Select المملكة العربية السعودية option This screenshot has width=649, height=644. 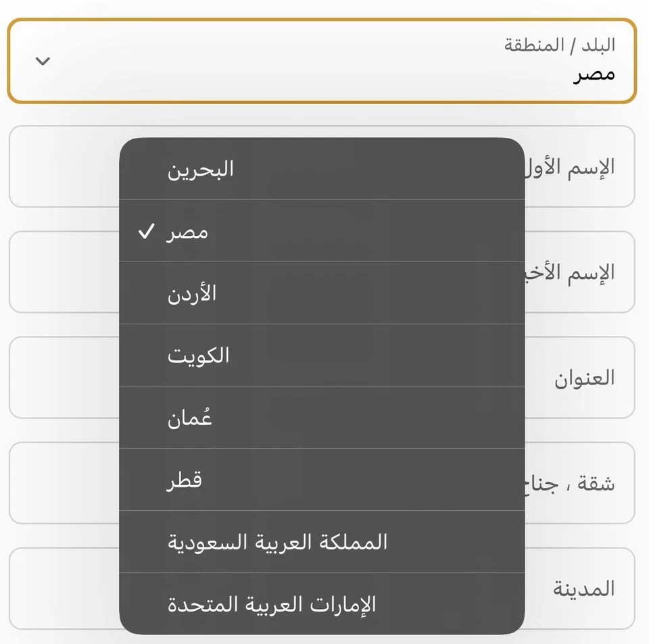pos(322,542)
